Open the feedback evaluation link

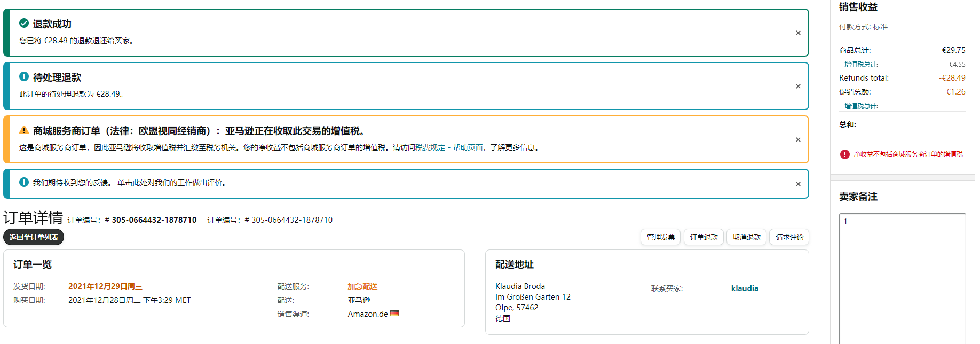[x=131, y=183]
